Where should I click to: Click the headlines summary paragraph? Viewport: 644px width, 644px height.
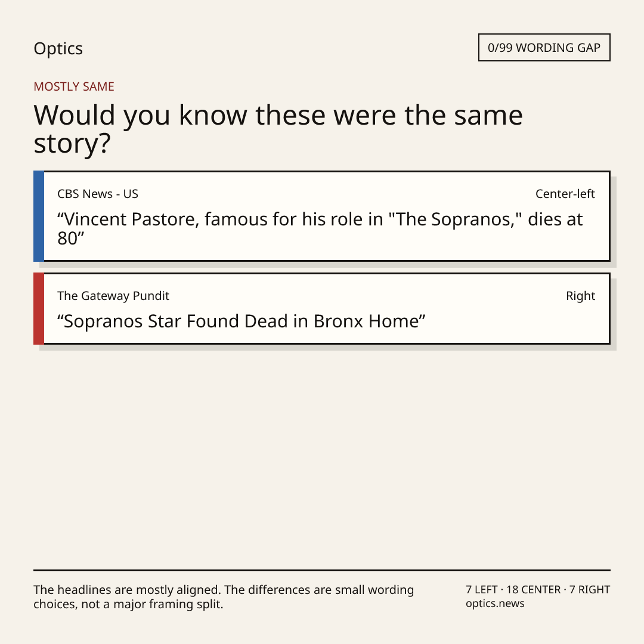[224, 597]
